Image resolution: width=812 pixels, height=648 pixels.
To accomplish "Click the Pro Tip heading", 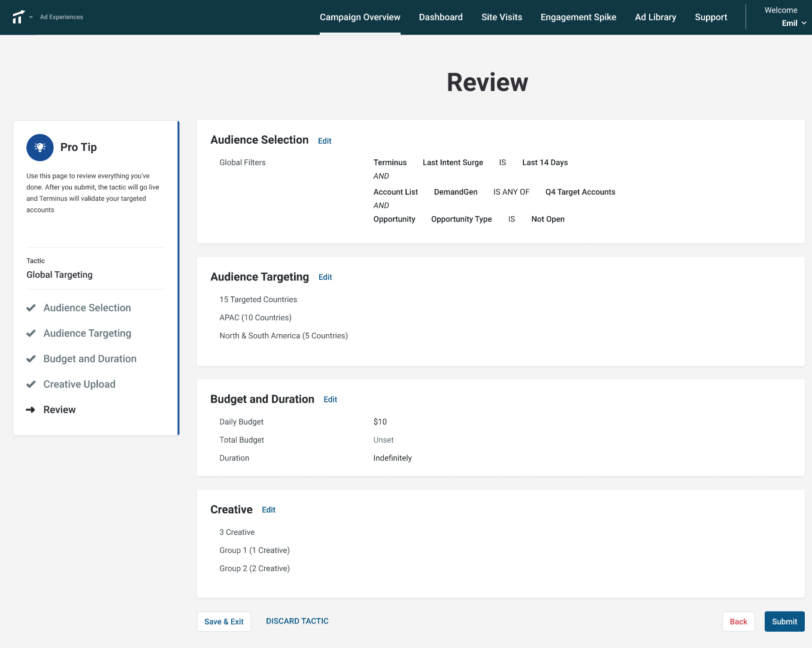I will tap(78, 147).
